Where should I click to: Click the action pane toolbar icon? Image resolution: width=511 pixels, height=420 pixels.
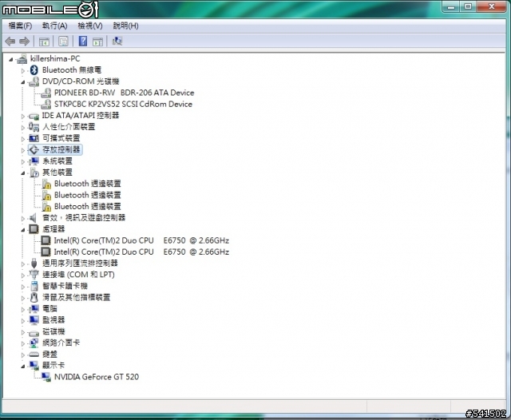pos(97,42)
